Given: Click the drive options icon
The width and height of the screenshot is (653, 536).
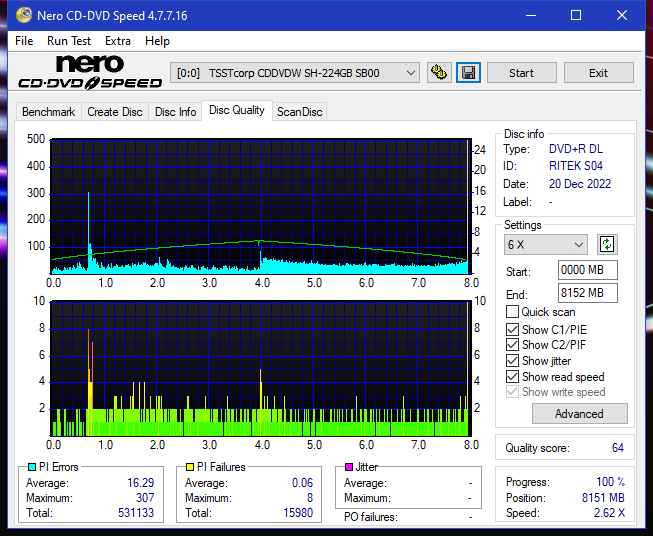Looking at the screenshot, I should click(x=439, y=73).
